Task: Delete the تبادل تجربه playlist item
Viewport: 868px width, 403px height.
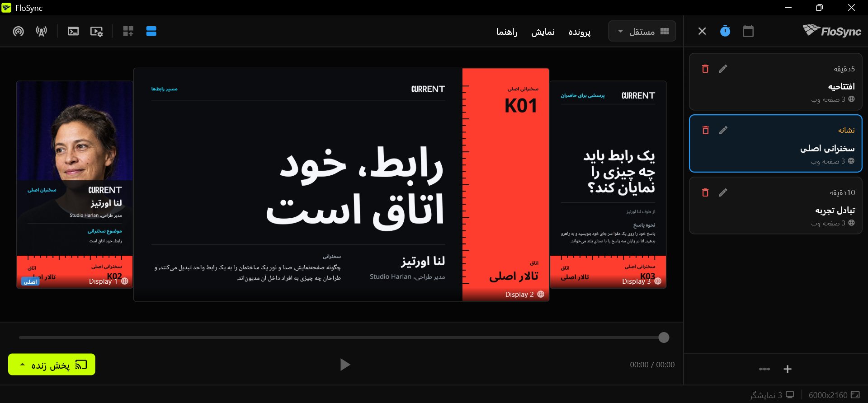Action: pos(705,192)
